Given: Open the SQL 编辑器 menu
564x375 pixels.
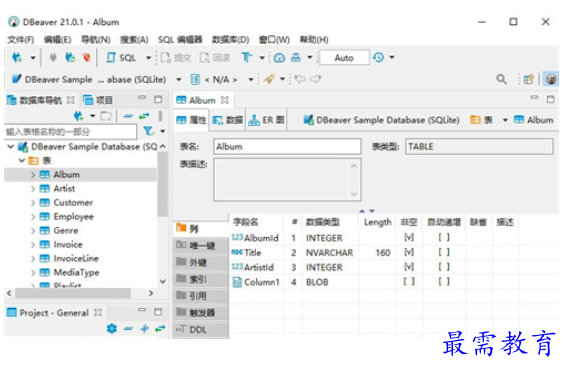Looking at the screenshot, I should click(180, 40).
